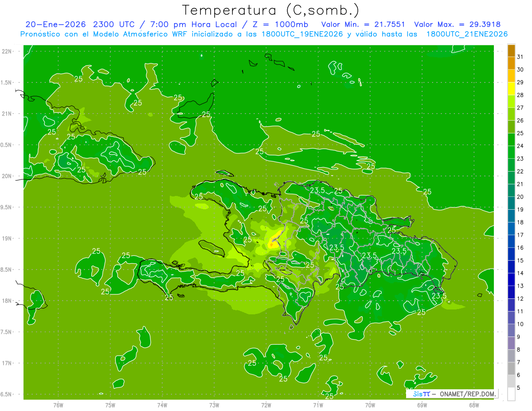
Task: Click the legend value '17'
Action: (520, 235)
